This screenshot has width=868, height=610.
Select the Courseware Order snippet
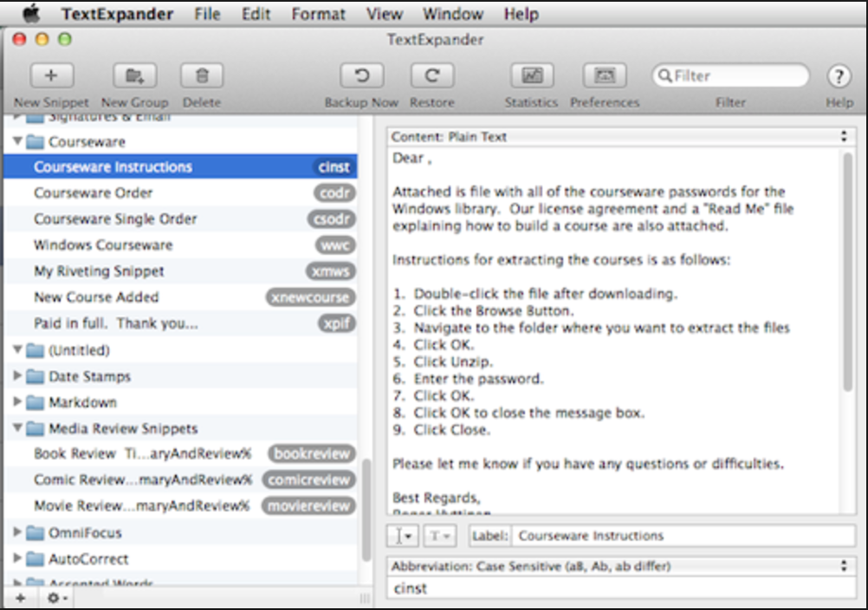point(180,192)
